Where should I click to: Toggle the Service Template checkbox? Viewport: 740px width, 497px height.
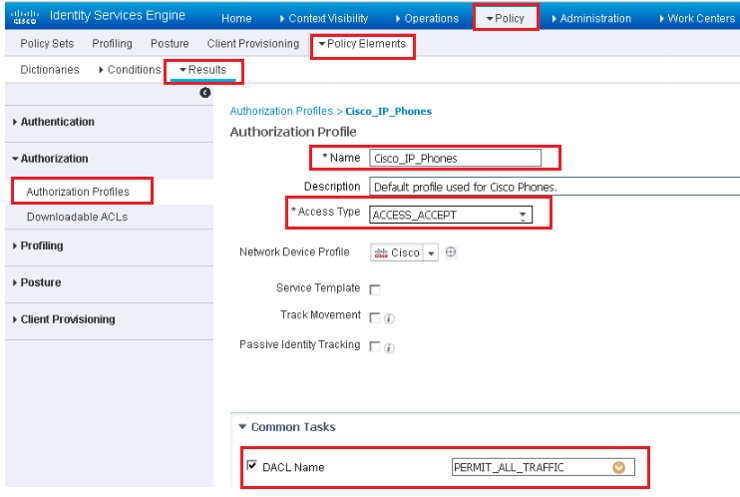click(375, 289)
